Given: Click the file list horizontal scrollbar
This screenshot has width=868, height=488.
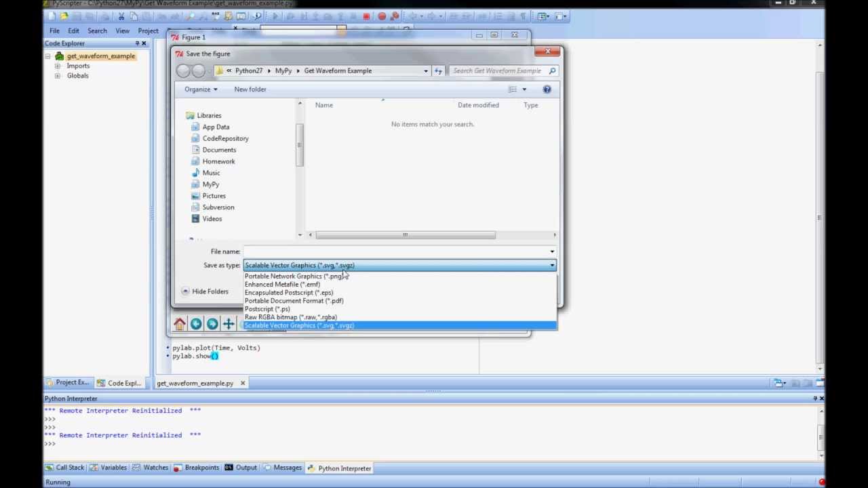Looking at the screenshot, I should [x=405, y=235].
